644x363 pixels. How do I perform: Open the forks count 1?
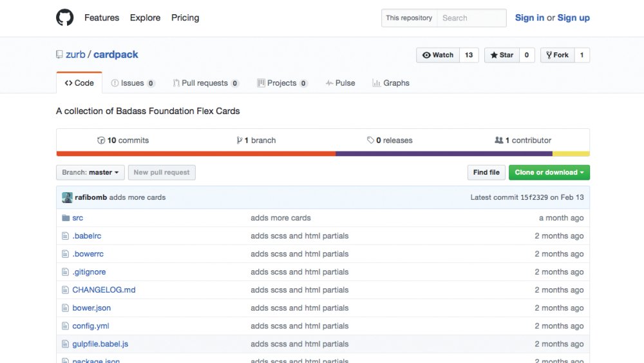pyautogui.click(x=582, y=55)
